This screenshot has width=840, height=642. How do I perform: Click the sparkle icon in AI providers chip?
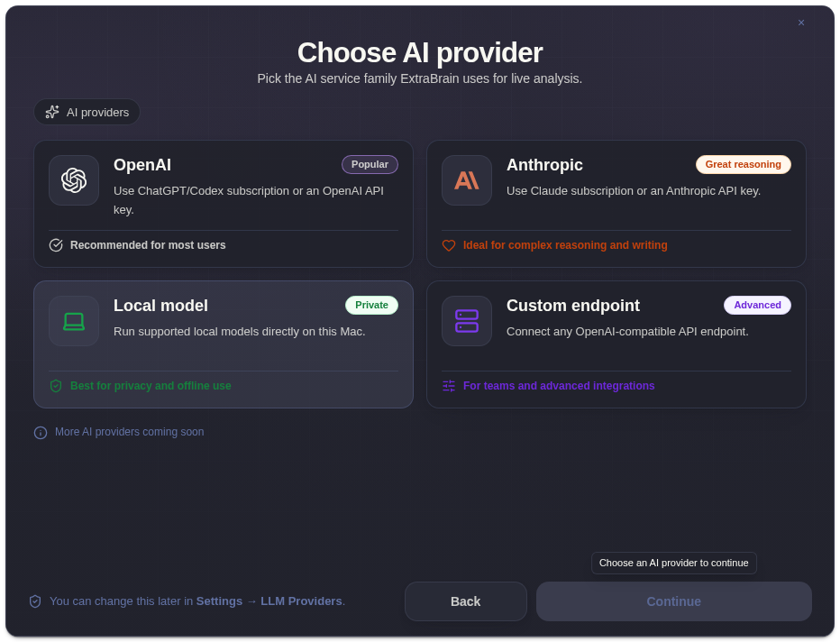(52, 112)
